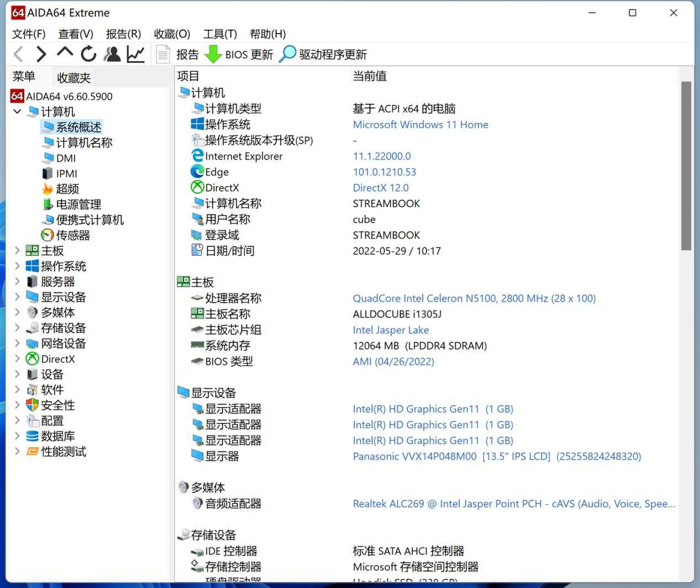
Task: Select DMI in the tree
Action: [x=66, y=158]
